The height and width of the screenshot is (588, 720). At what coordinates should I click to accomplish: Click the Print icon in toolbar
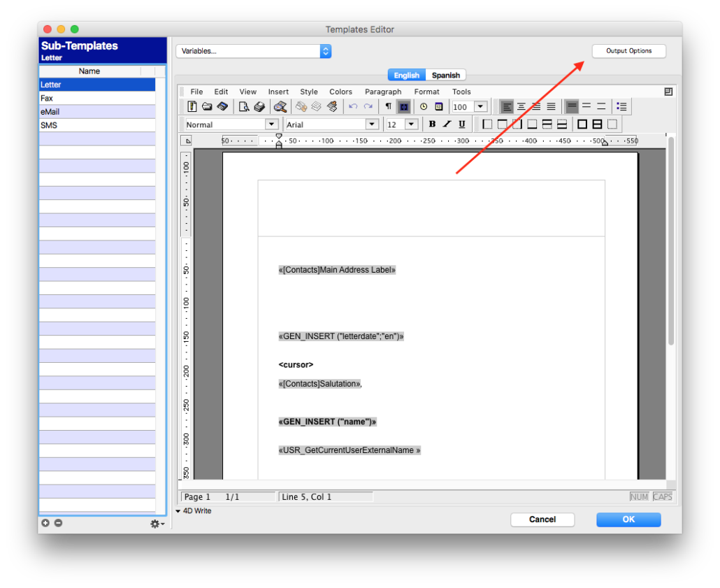point(259,107)
